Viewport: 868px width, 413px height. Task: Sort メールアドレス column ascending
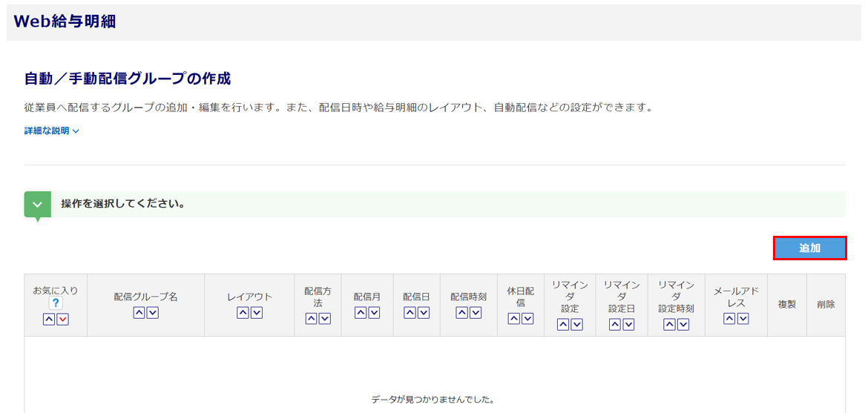[729, 319]
